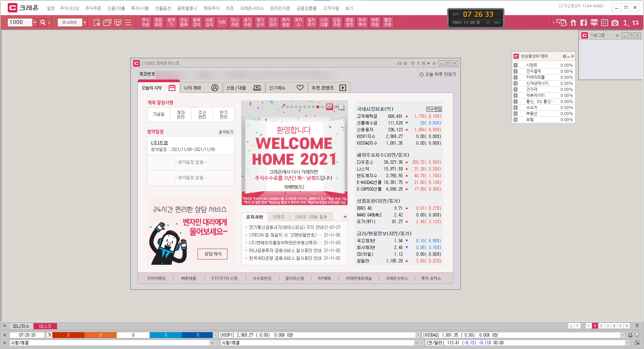The height and width of the screenshot is (349, 644).
Task: Open the 해외주식 menu
Action: (x=212, y=8)
